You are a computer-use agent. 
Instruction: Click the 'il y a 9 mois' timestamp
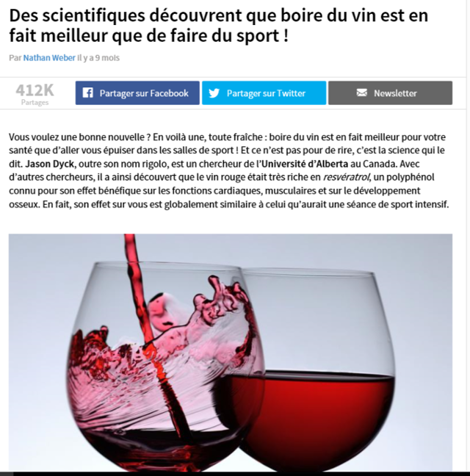point(98,58)
